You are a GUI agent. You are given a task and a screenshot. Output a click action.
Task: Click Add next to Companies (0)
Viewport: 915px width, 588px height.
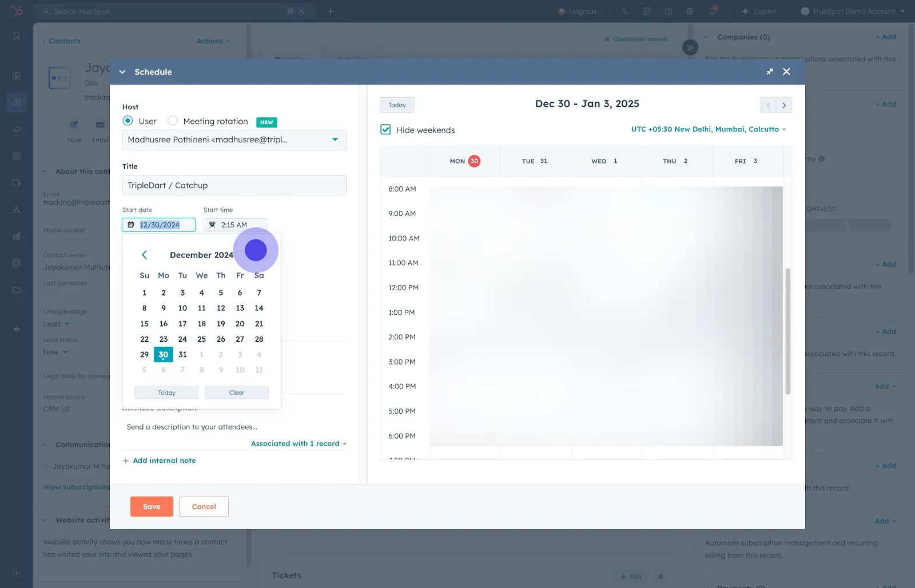coord(886,37)
